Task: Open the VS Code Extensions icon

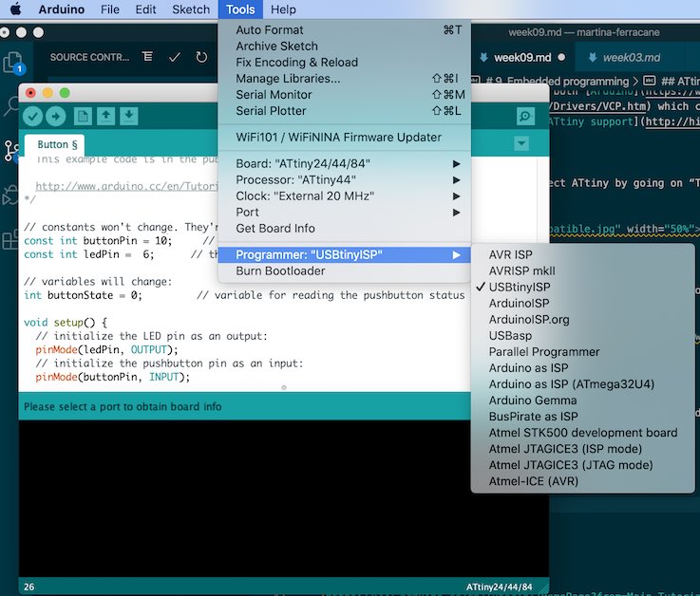Action: click(x=9, y=240)
